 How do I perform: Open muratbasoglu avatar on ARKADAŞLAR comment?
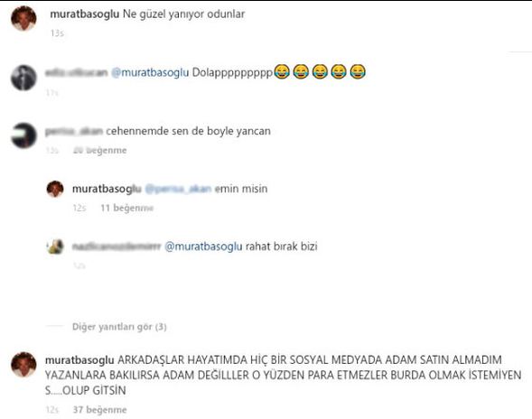(x=23, y=365)
